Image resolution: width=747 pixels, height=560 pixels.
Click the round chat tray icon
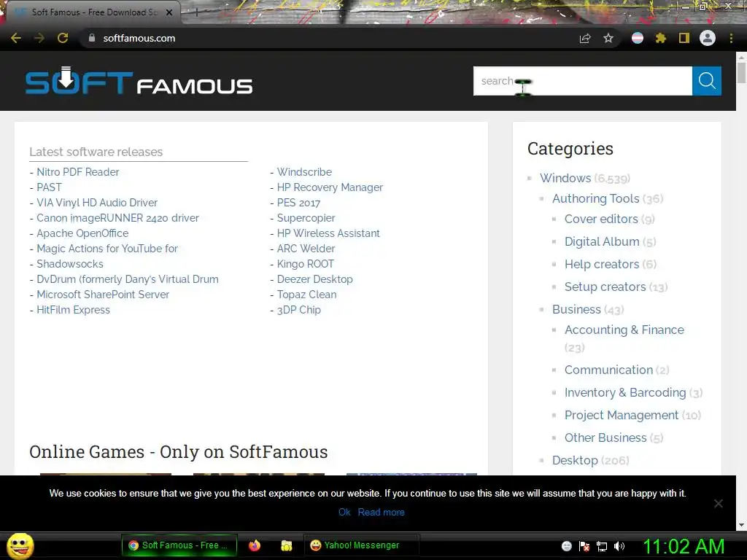click(566, 546)
